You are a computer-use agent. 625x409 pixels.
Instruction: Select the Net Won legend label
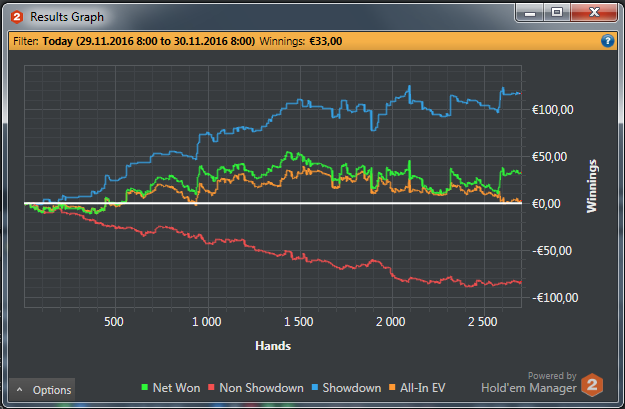click(x=177, y=387)
